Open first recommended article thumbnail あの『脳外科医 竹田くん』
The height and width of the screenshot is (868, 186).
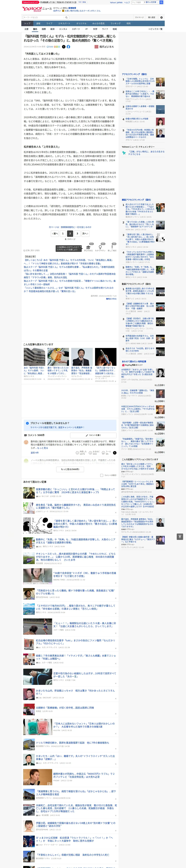(x=34, y=357)
